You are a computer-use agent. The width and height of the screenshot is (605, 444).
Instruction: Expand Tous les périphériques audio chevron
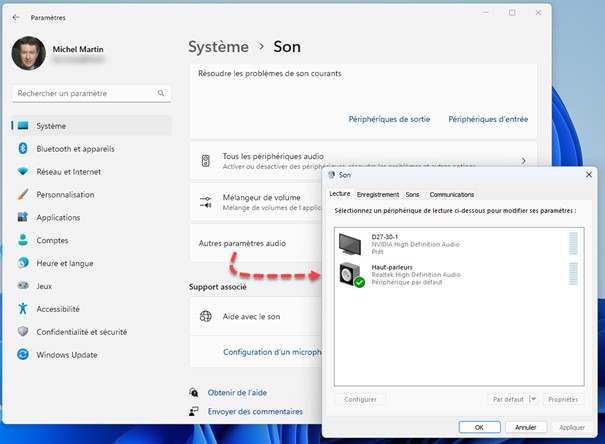(x=523, y=160)
